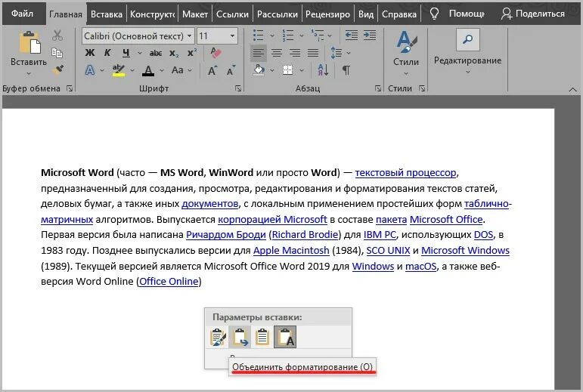Viewport: 583px width, 392px height.
Task: Apply the font color A button
Action: (148, 70)
